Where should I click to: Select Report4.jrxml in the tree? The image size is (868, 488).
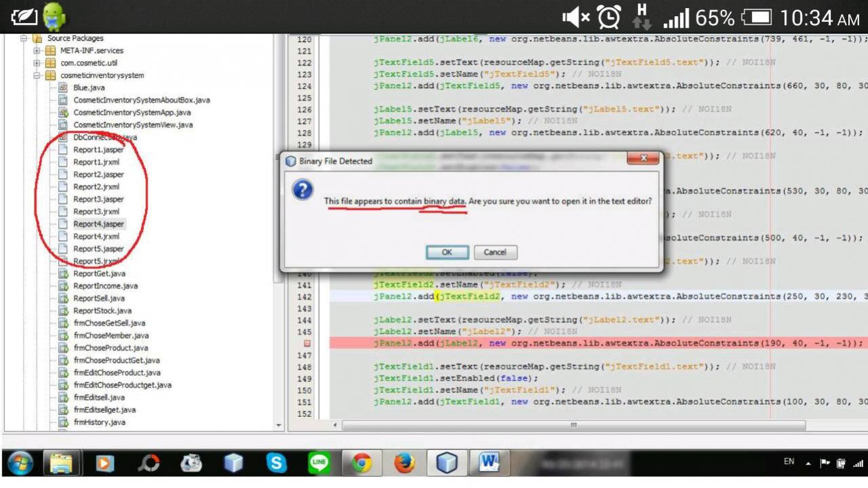coord(96,236)
